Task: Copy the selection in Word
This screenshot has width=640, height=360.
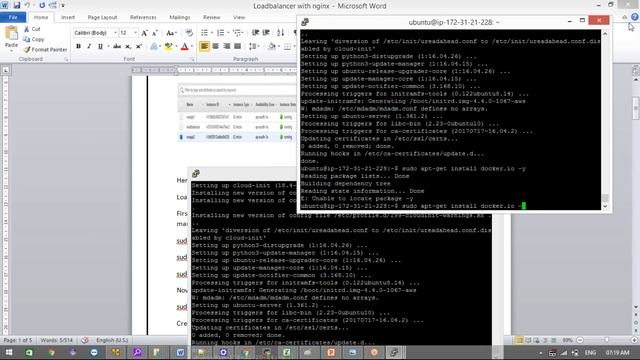Action: coord(34,39)
